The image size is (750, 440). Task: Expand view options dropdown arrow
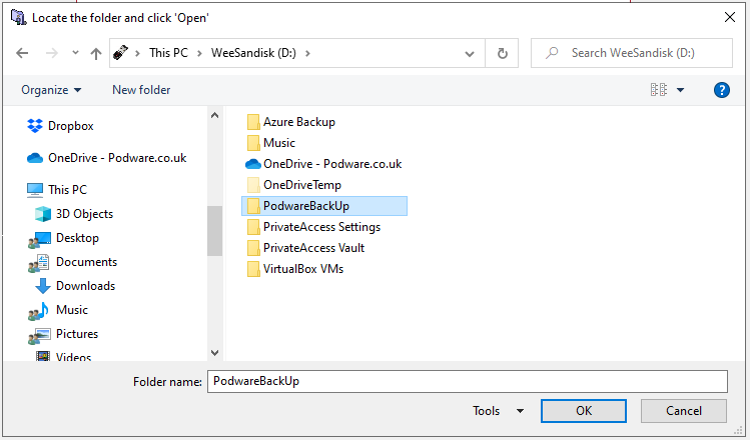point(681,90)
